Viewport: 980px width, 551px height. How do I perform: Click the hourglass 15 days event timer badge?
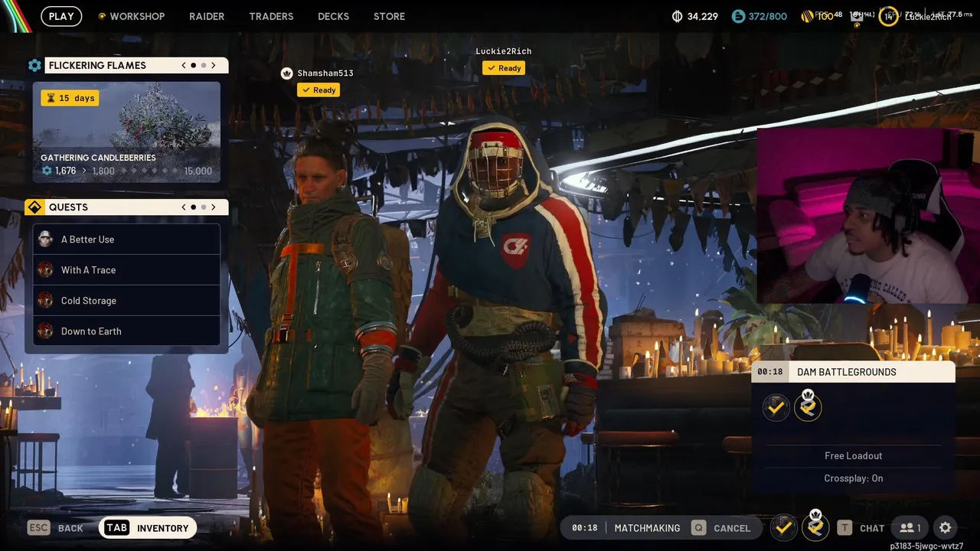point(70,98)
